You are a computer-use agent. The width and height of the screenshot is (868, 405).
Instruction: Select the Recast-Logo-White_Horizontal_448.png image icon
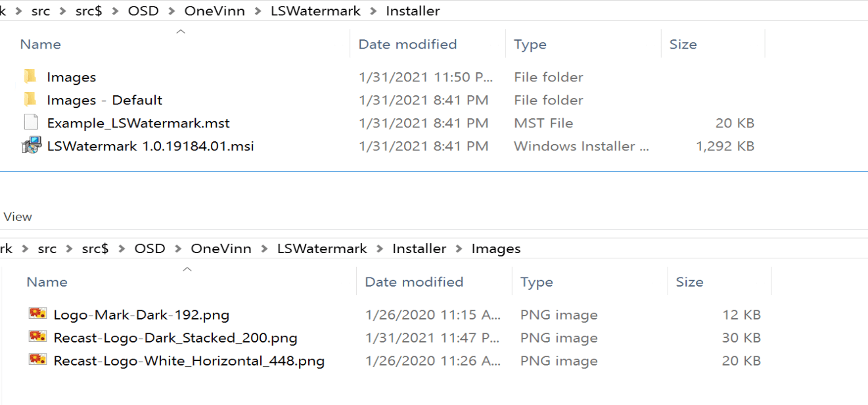(x=36, y=360)
